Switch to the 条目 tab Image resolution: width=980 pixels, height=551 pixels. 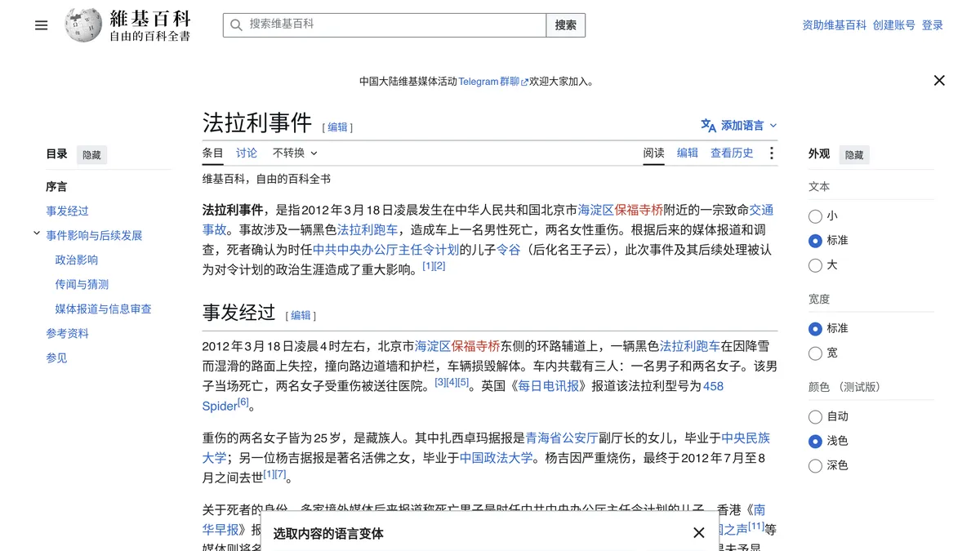coord(212,153)
